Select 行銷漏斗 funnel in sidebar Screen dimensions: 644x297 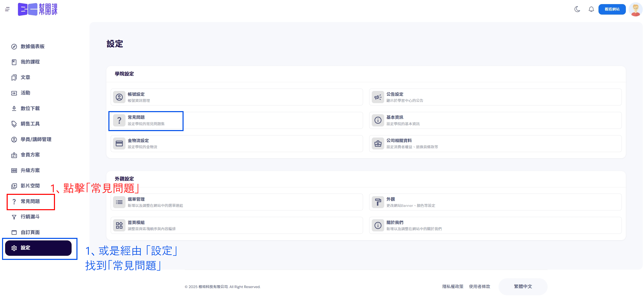click(x=30, y=217)
